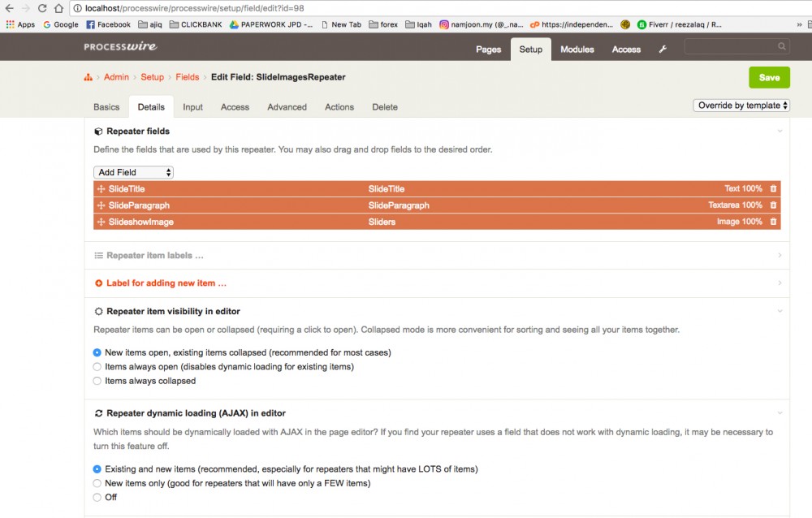
Task: Delete the SlideTitle field using trash icon
Action: [x=773, y=189]
